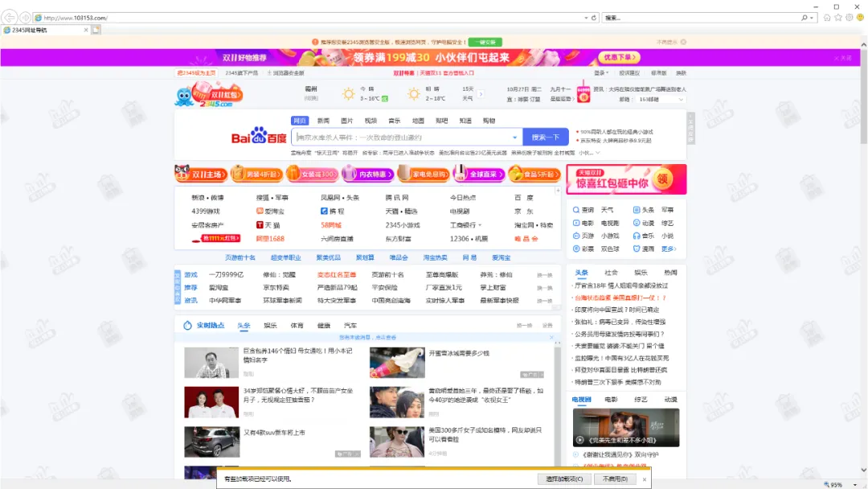Click the 彩票 icon in side panel
Screen dimensions: 868x489
(x=576, y=249)
